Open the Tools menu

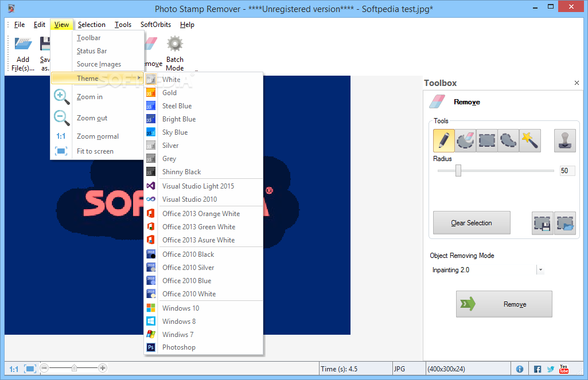tap(123, 25)
